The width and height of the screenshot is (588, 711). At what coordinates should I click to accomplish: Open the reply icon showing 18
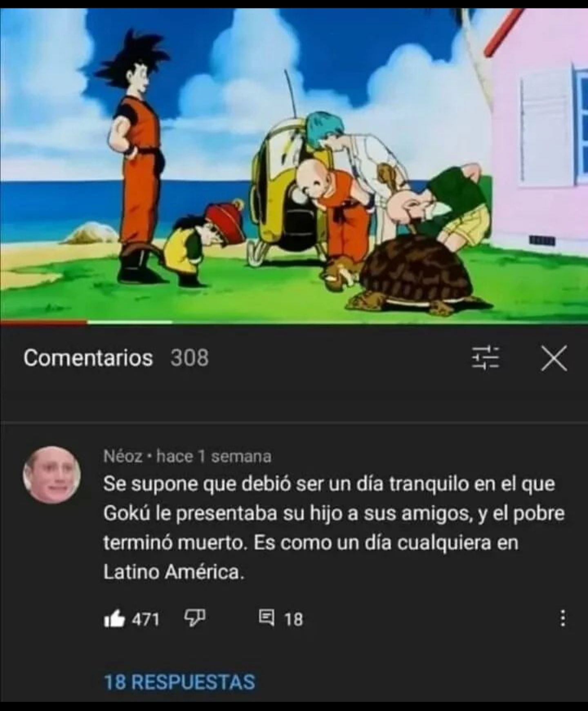pos(267,618)
